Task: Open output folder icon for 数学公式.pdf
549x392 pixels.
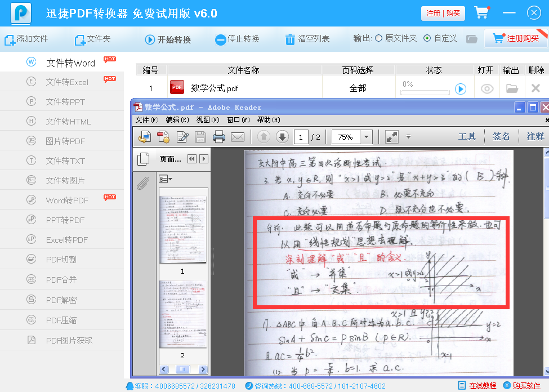Action: tap(512, 88)
